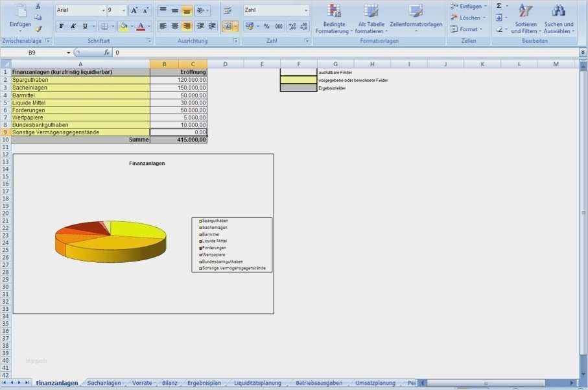Screen dimensions: 588x390
Task: Switch to the Ergebnisplan sheet tab
Action: (204, 384)
